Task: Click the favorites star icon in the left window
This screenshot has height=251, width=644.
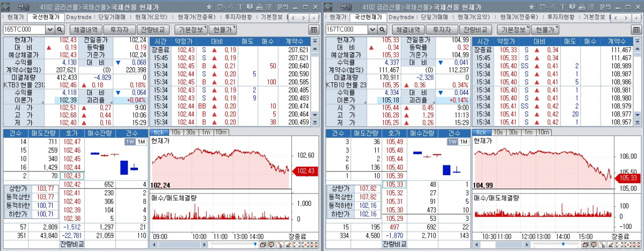Action: point(209,7)
